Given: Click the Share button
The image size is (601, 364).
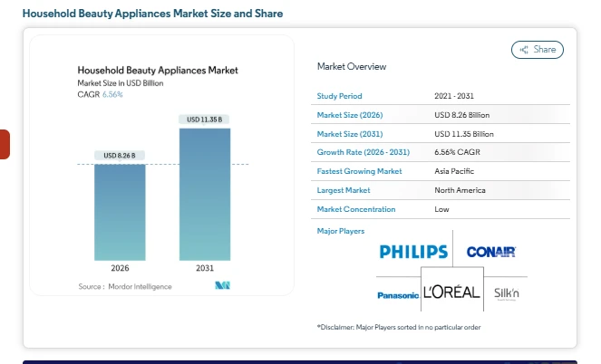Looking at the screenshot, I should [538, 50].
